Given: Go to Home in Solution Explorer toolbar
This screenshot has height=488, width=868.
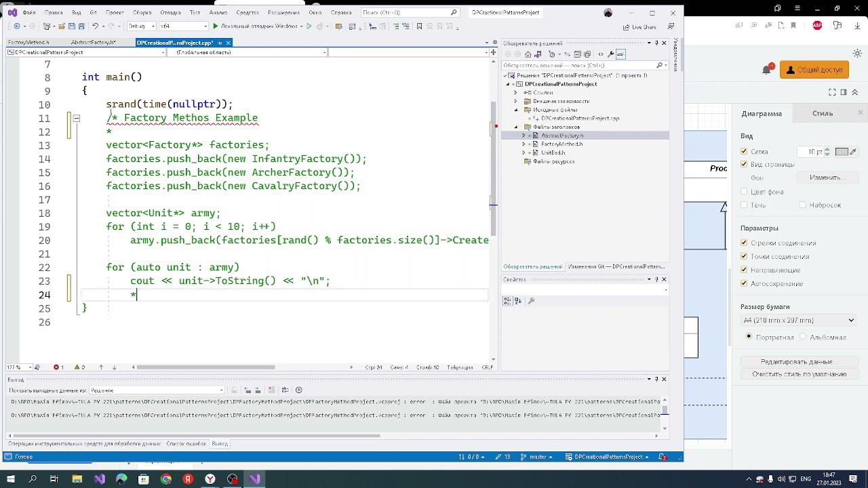Looking at the screenshot, I should click(x=528, y=54).
